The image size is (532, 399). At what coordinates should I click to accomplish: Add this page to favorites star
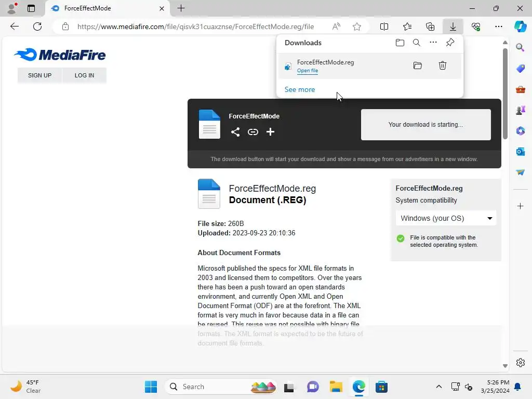pyautogui.click(x=356, y=26)
